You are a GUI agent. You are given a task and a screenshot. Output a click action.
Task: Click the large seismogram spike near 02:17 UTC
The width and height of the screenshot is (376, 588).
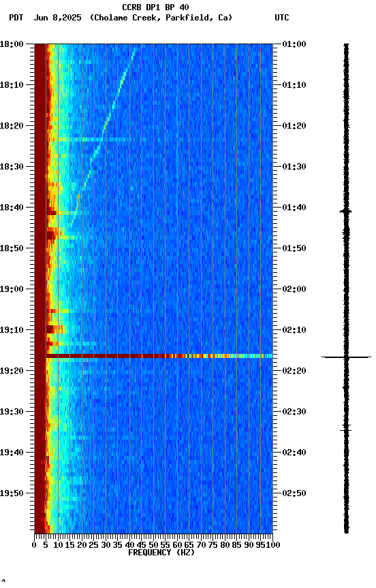pyautogui.click(x=346, y=357)
